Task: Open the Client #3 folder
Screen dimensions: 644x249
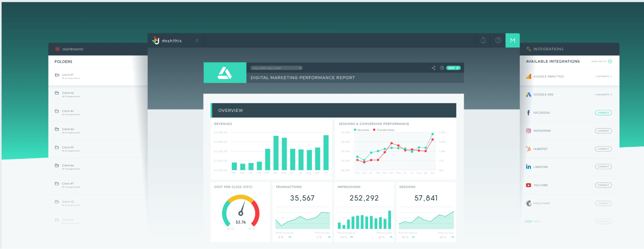Action: (98, 112)
